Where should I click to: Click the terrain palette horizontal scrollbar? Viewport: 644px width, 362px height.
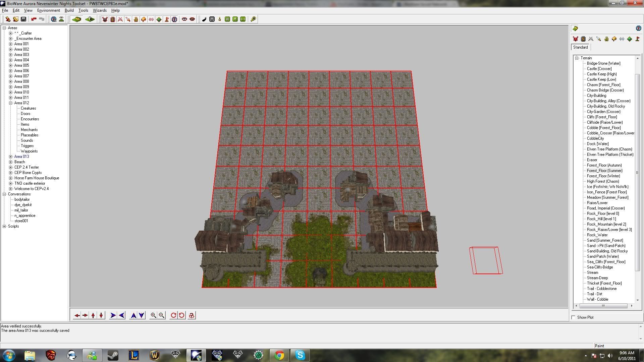coord(603,306)
